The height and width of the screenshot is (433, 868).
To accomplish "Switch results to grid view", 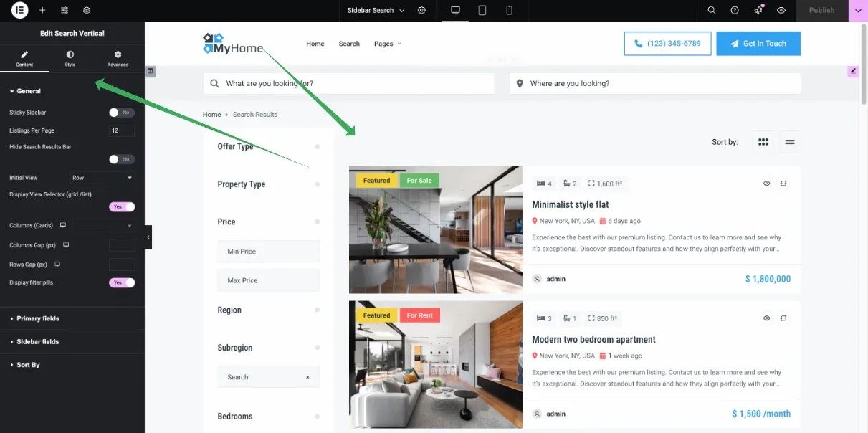I will (x=763, y=142).
